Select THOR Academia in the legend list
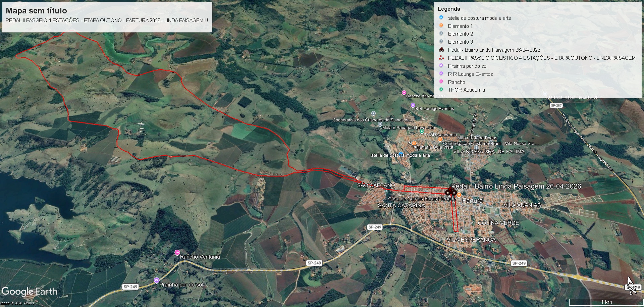The width and height of the screenshot is (644, 307). pos(466,90)
